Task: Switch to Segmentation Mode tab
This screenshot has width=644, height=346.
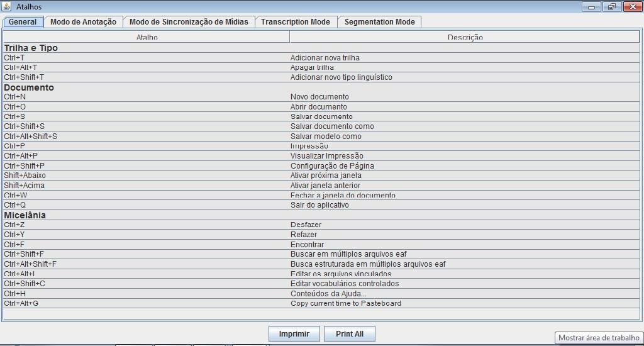Action: pos(379,22)
